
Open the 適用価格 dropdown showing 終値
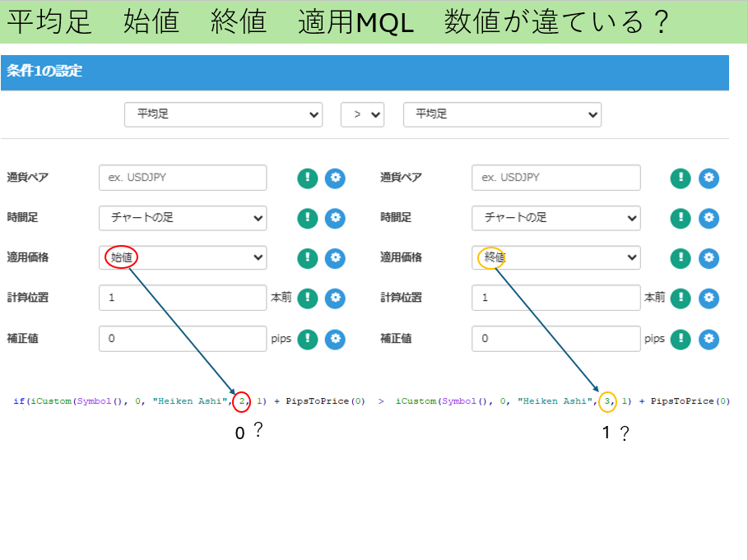point(555,257)
